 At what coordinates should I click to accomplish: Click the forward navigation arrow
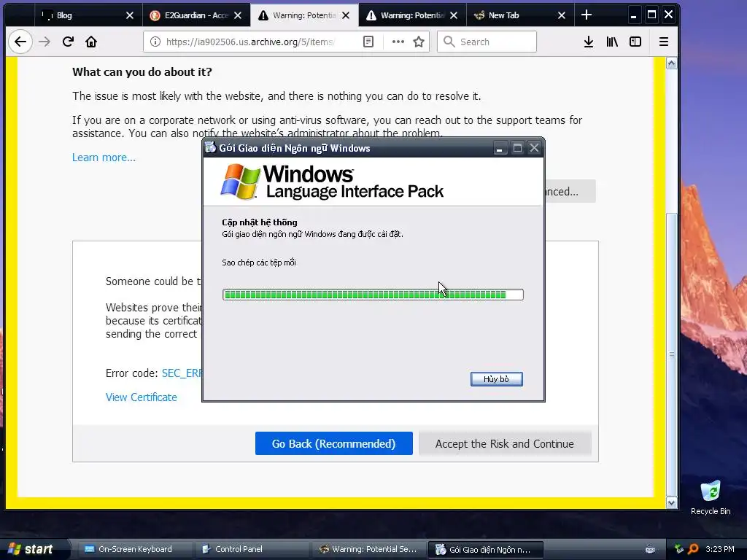point(44,42)
